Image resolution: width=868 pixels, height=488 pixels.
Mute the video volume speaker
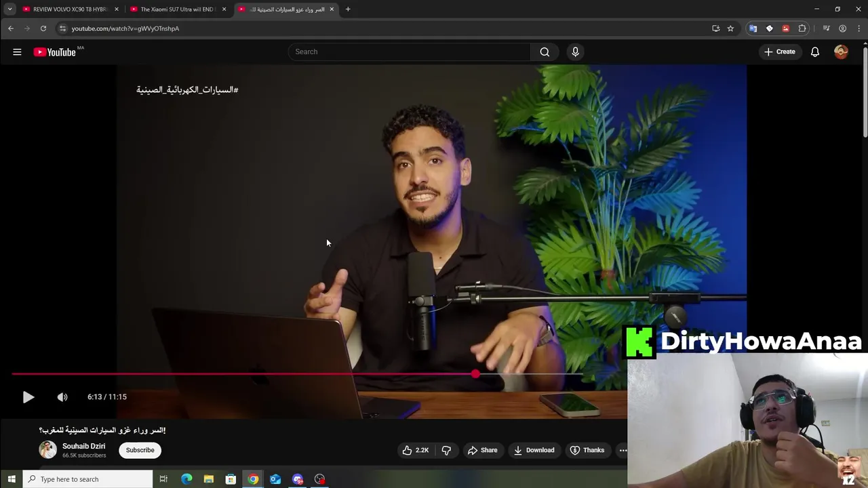coord(62,397)
